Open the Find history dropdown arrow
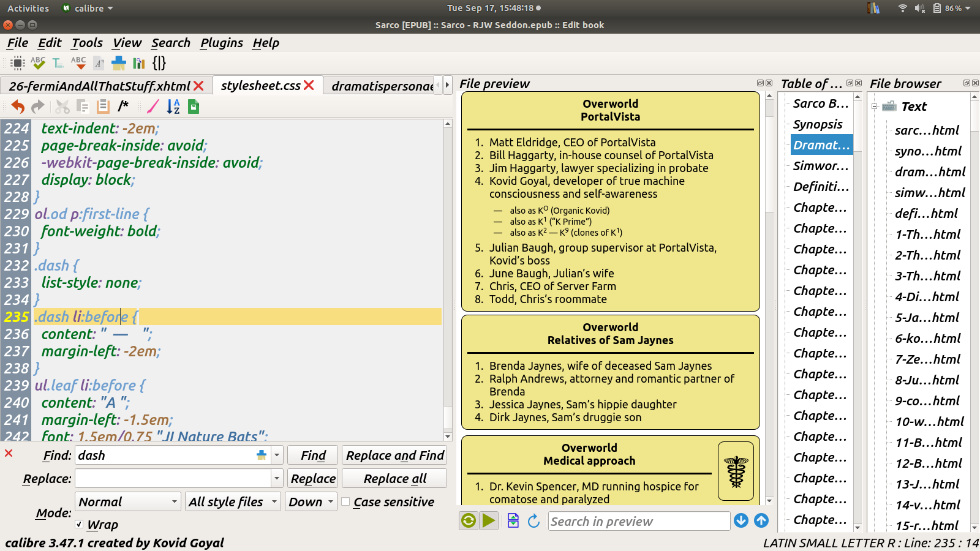Viewport: 980px width, 551px height. tap(277, 455)
